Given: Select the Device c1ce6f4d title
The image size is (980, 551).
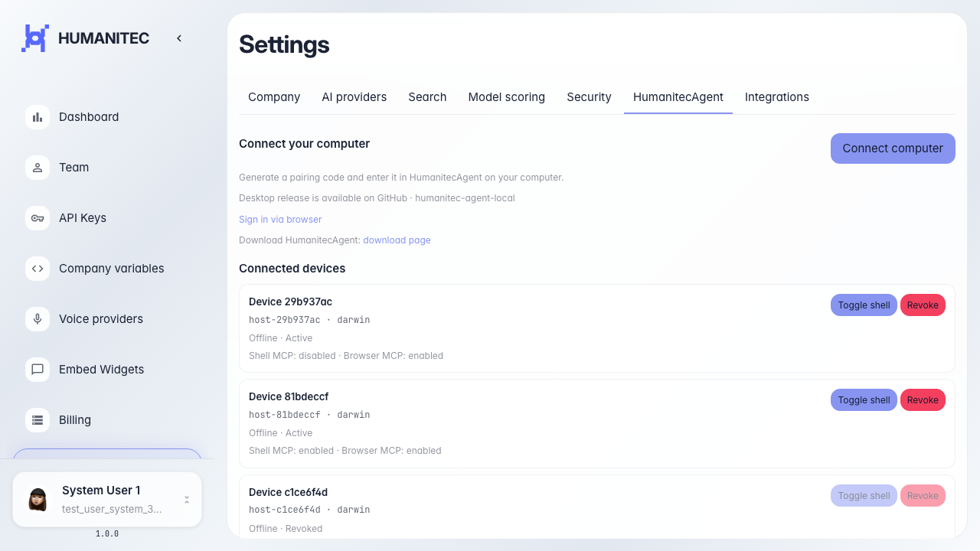Looking at the screenshot, I should [288, 492].
